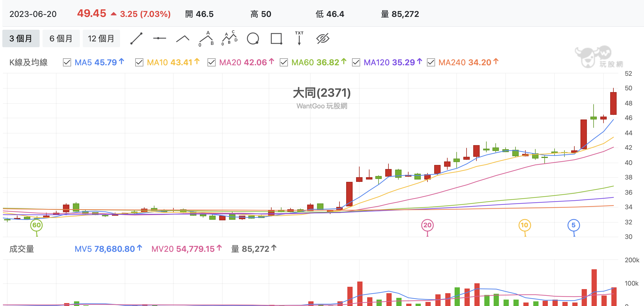Click the pink 20 MA marker
The width and height of the screenshot is (644, 306).
pyautogui.click(x=427, y=225)
